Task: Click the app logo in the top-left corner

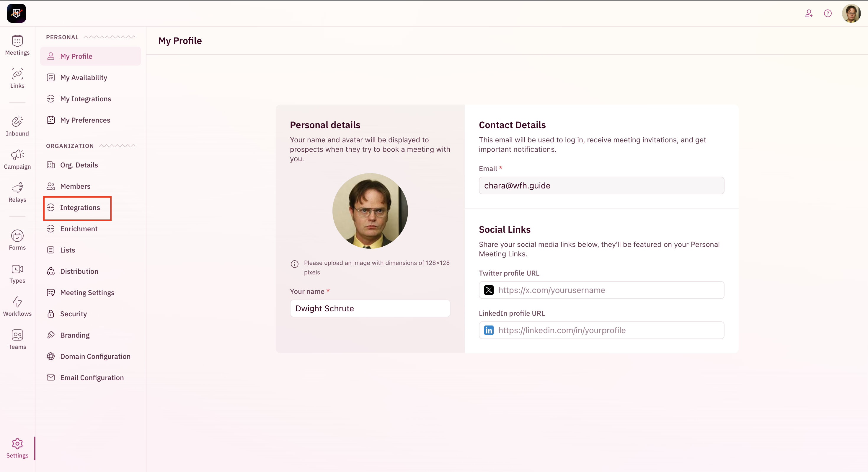Action: [16, 13]
